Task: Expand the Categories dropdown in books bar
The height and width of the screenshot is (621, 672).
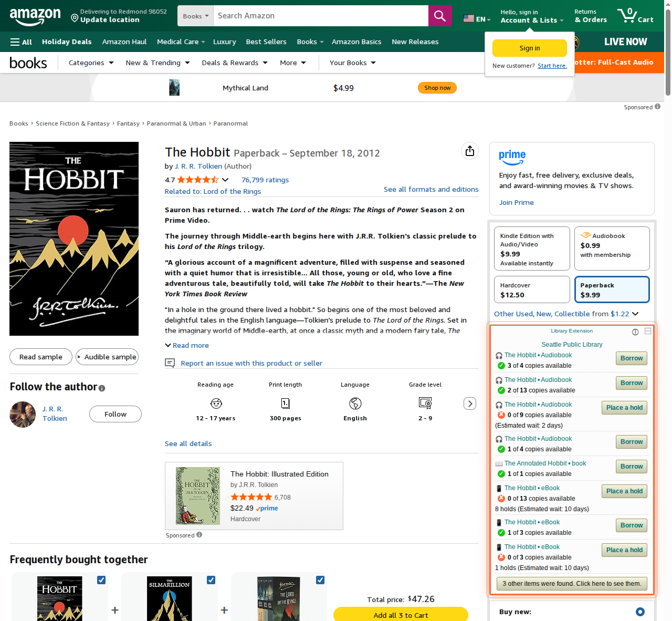Action: pos(91,63)
